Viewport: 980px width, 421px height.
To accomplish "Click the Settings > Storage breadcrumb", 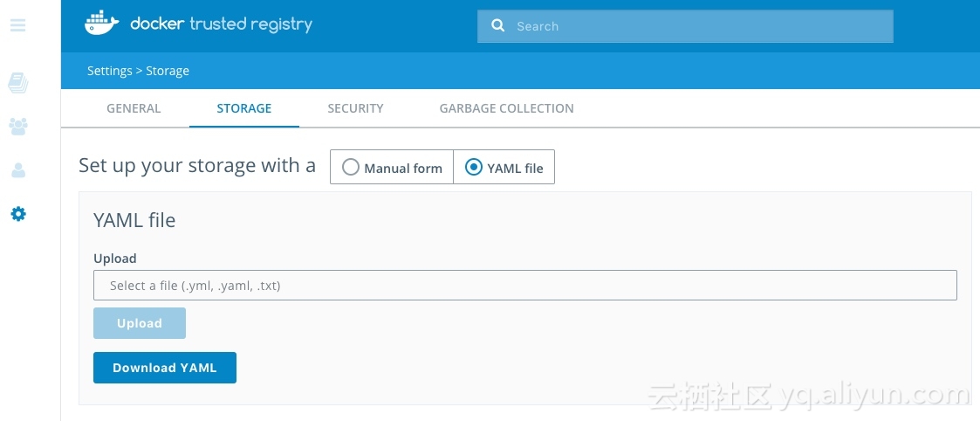I will [x=138, y=71].
